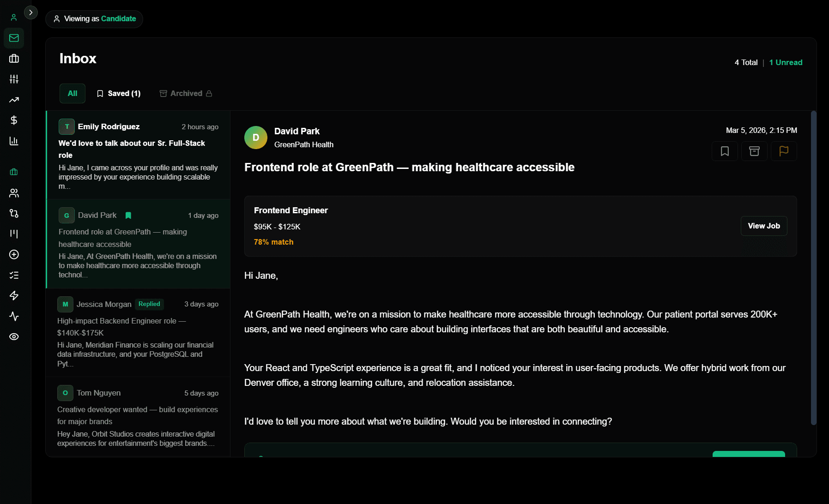Click the View Job button
Image resolution: width=829 pixels, height=504 pixels.
pos(763,226)
